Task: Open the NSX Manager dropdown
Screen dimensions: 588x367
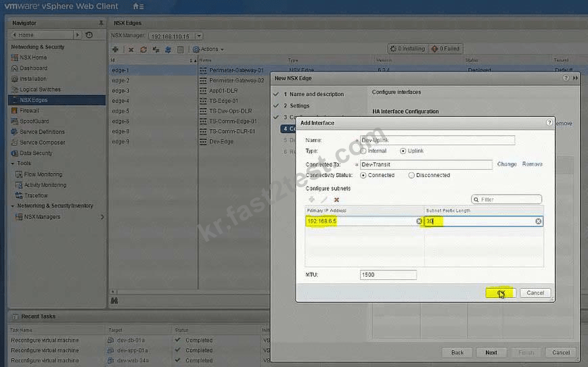Action: click(x=199, y=36)
